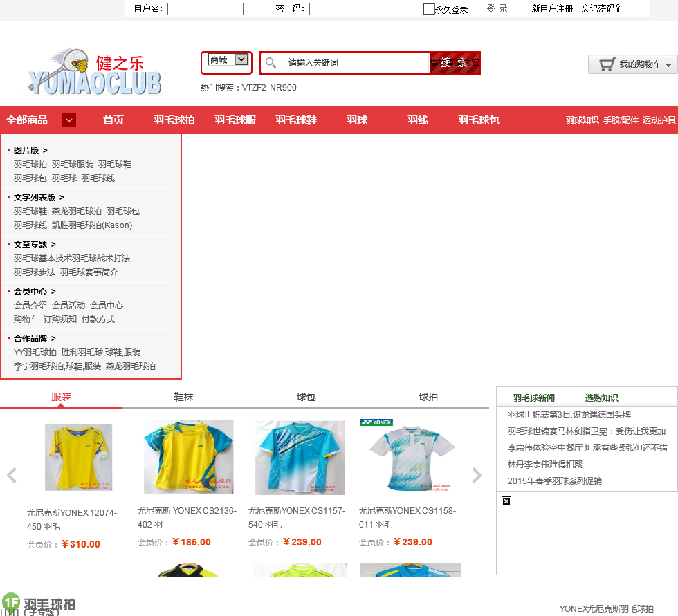Viewport: 678px width, 616px height.
Task: Click the 忘记密码? link
Action: point(601,8)
